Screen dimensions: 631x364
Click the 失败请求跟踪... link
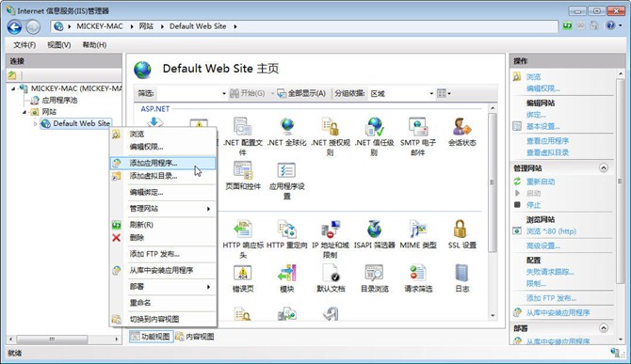550,272
